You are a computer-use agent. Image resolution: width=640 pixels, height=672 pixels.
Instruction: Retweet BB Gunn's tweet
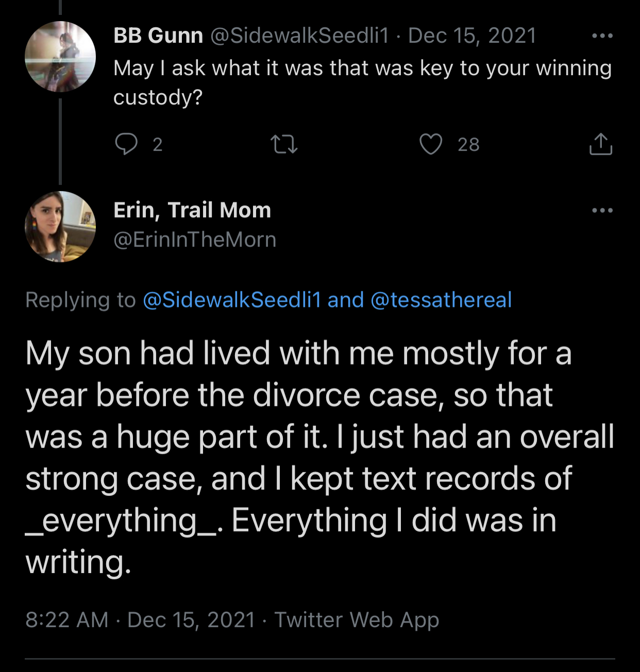[284, 144]
